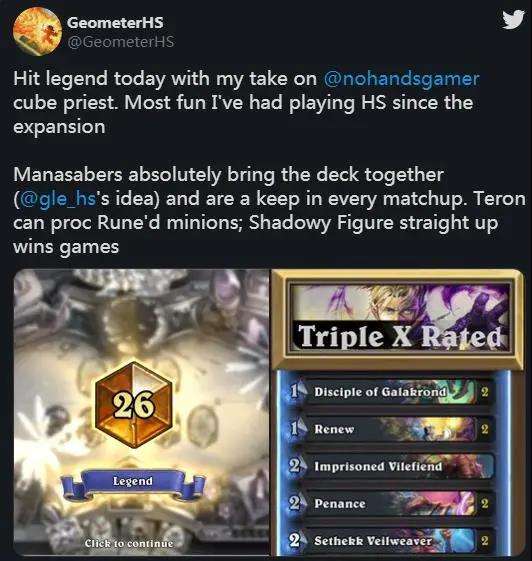The height and width of the screenshot is (561, 532).
Task: Click the mana cost gem on Sethekk Veilweaver
Action: coord(295,540)
